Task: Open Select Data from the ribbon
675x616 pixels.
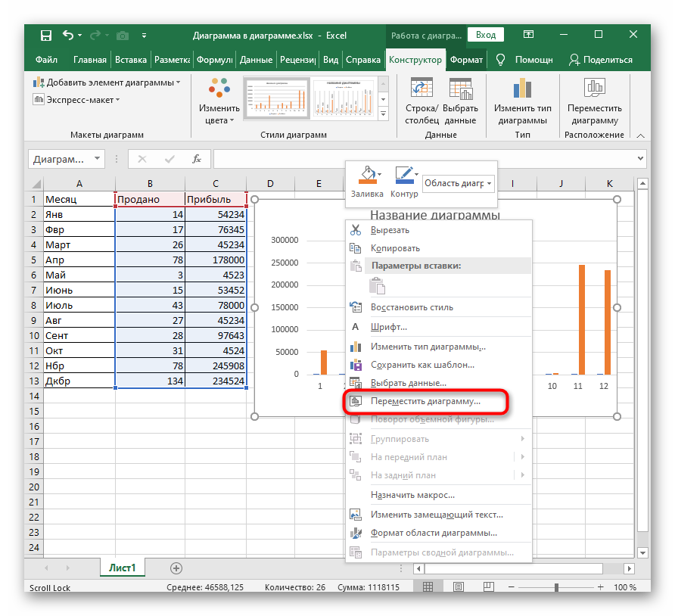Action: (x=460, y=90)
